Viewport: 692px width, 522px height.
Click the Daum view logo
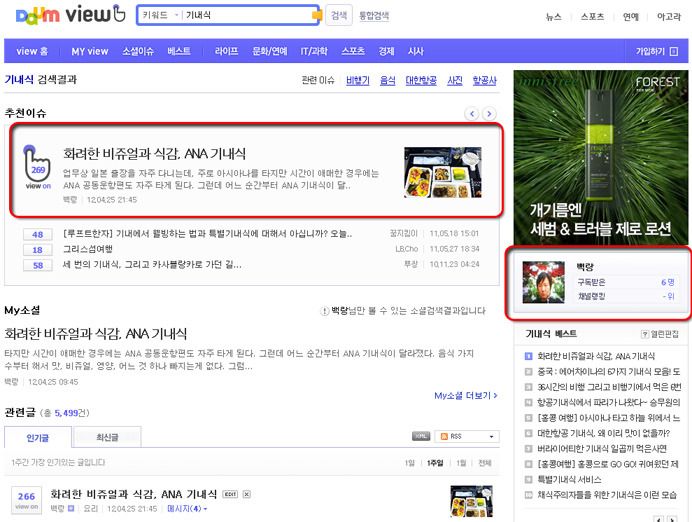click(x=71, y=14)
